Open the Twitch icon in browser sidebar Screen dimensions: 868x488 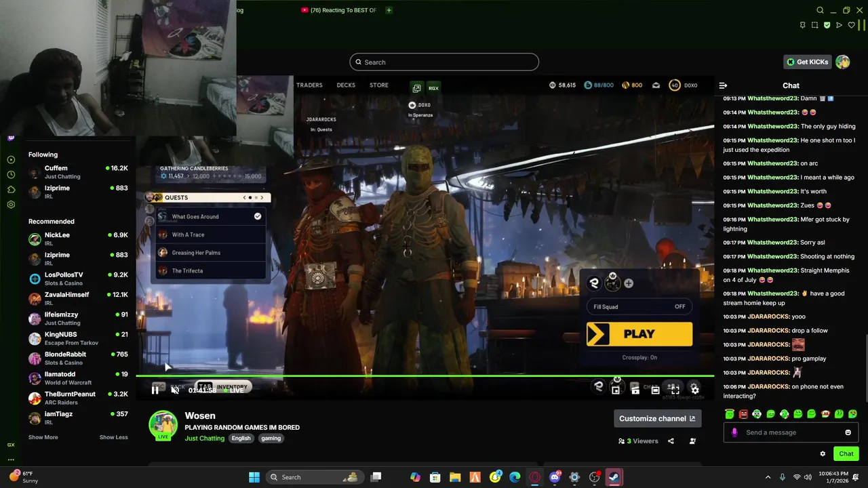[x=11, y=138]
